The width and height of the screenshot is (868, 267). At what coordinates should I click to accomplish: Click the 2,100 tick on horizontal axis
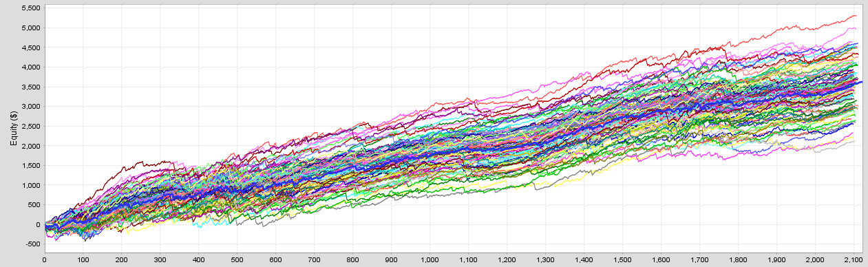point(854,261)
